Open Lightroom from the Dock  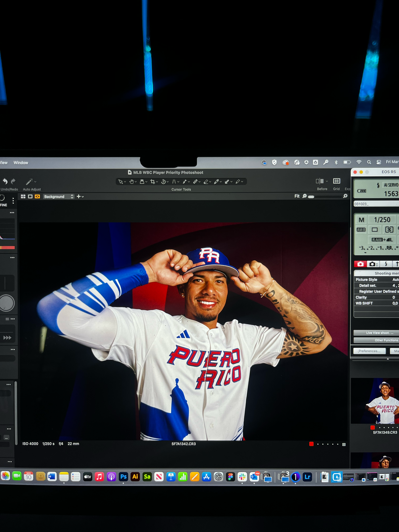coord(307,477)
